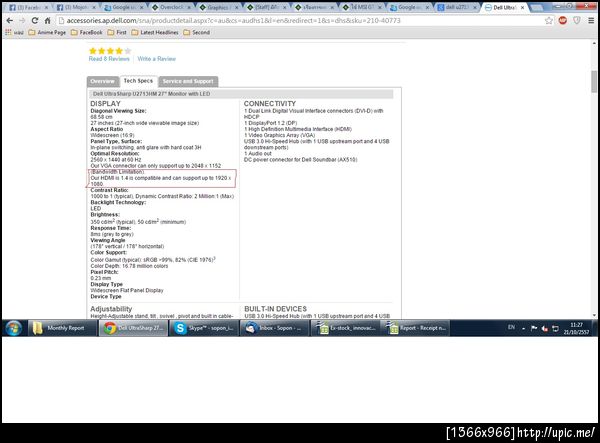The image size is (600, 443).
Task: Open the Anime Page bookmark folder
Action: [x=47, y=33]
